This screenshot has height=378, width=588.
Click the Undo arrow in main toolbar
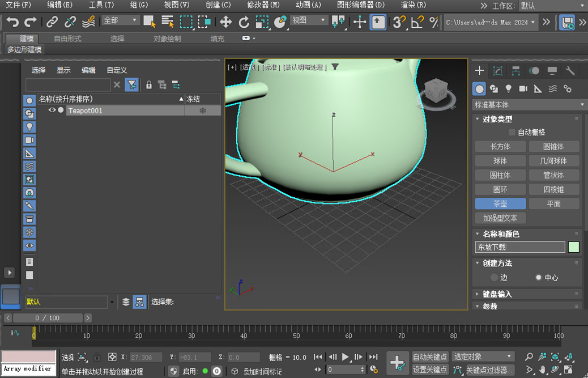(x=12, y=22)
